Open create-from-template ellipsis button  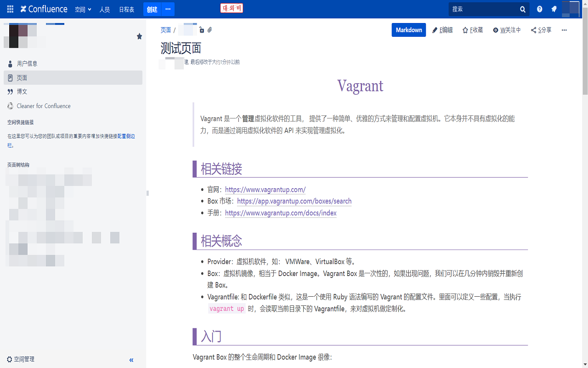click(168, 9)
